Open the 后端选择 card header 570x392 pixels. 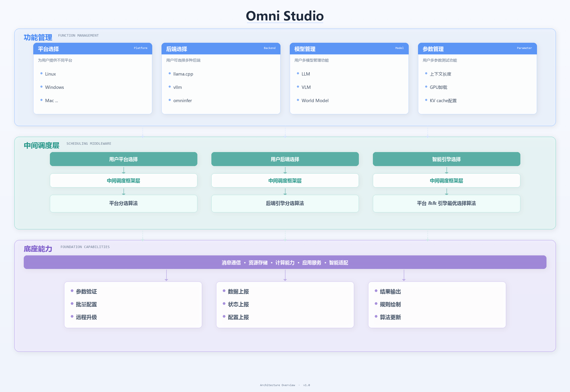click(x=221, y=49)
